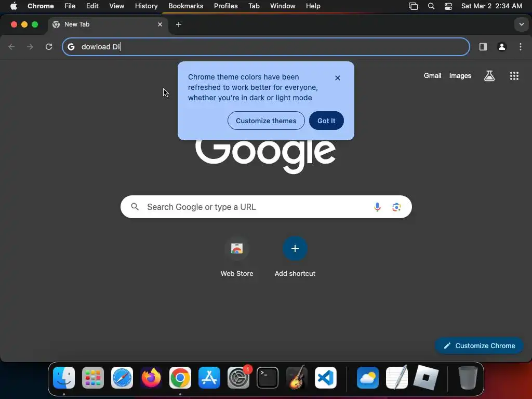Click the Customize Chrome button
Viewport: 532px width, 399px height.
coord(479,345)
